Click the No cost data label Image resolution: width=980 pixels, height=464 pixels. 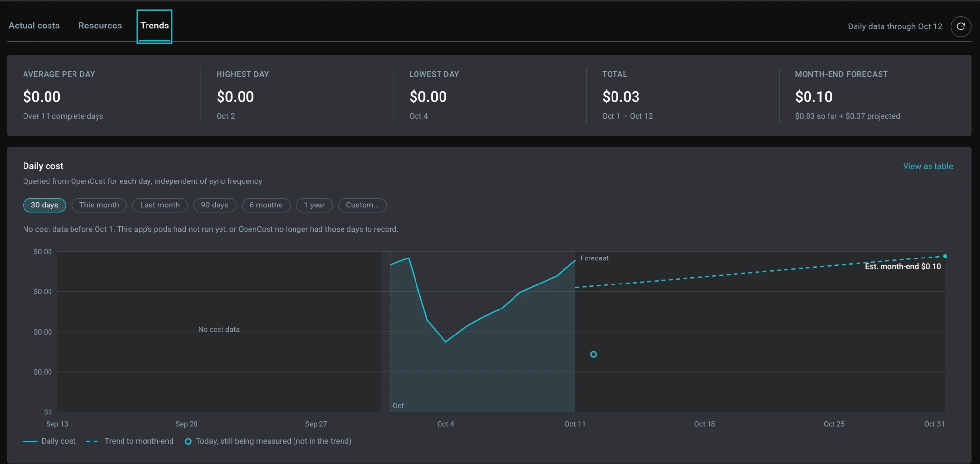point(219,329)
